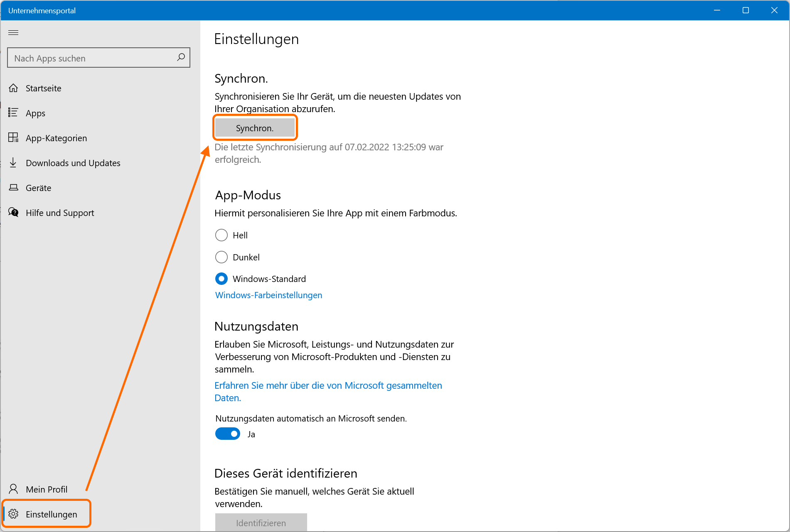Image resolution: width=790 pixels, height=532 pixels.
Task: Click the Identifizieren button
Action: click(x=261, y=523)
